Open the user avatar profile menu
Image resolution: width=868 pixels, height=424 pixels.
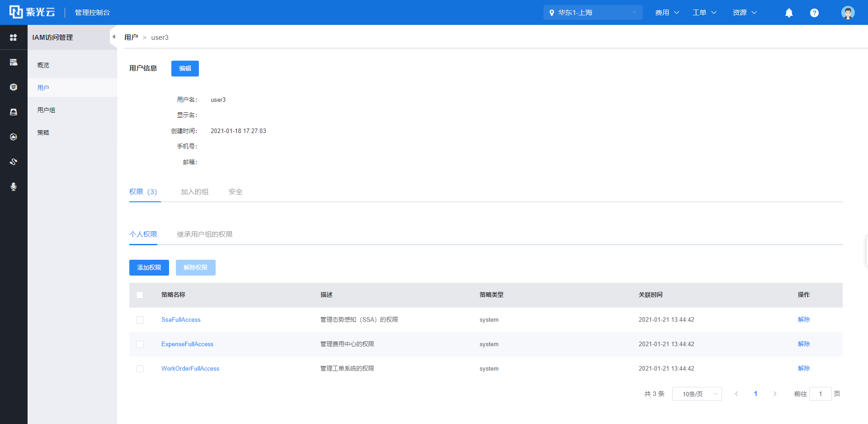point(848,13)
